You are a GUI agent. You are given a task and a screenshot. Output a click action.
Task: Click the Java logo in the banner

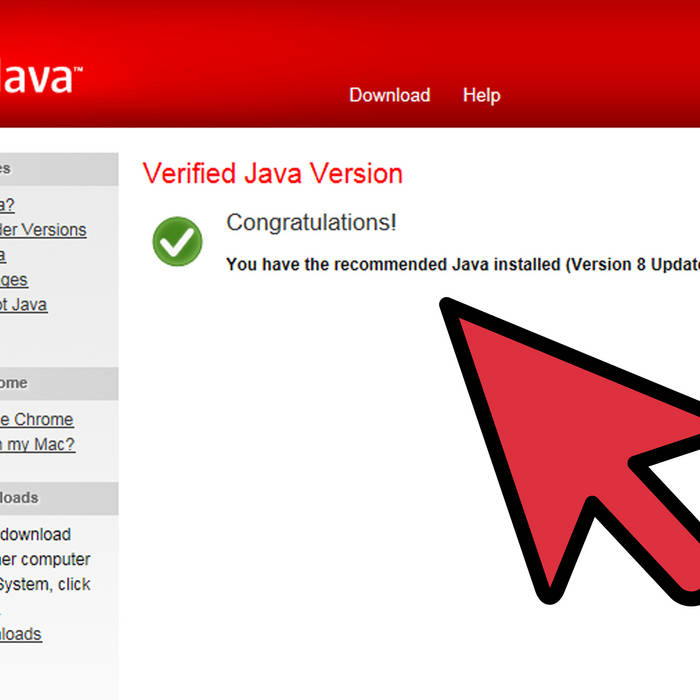pos(41,79)
